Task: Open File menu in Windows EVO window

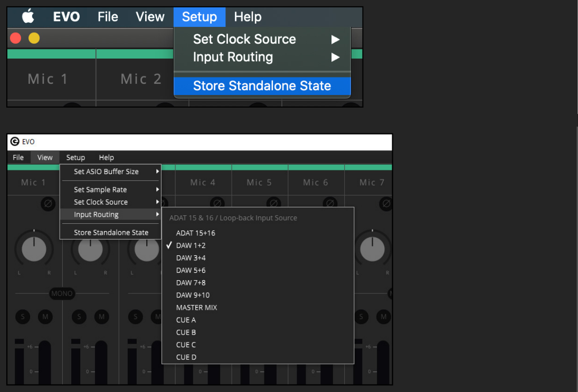Action: (x=18, y=157)
